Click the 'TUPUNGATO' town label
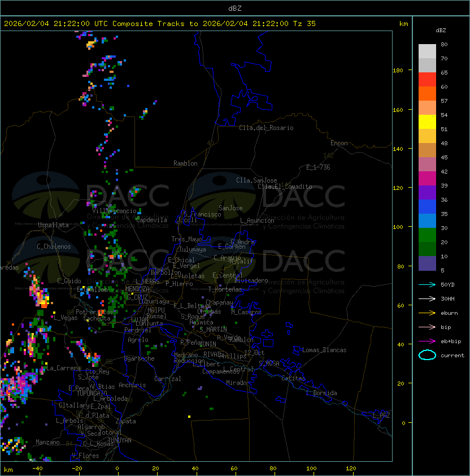Image resolution: width=470 pixels, height=476 pixels. pos(92,393)
